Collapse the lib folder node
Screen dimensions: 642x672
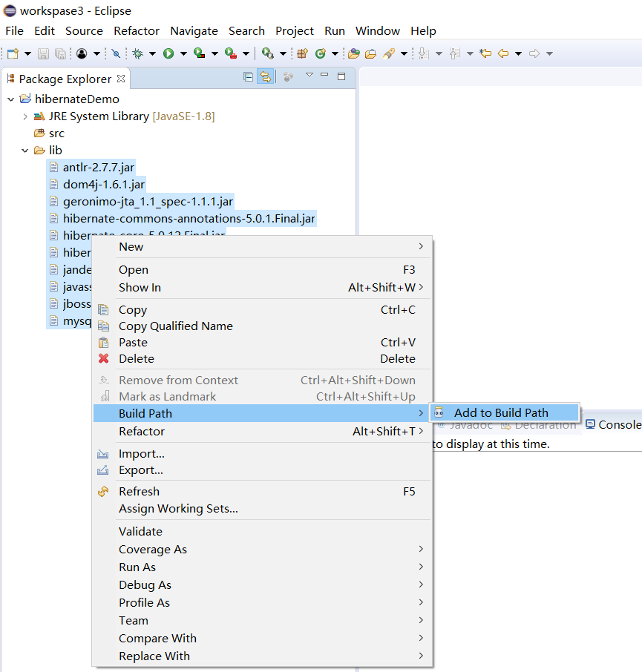click(x=25, y=151)
